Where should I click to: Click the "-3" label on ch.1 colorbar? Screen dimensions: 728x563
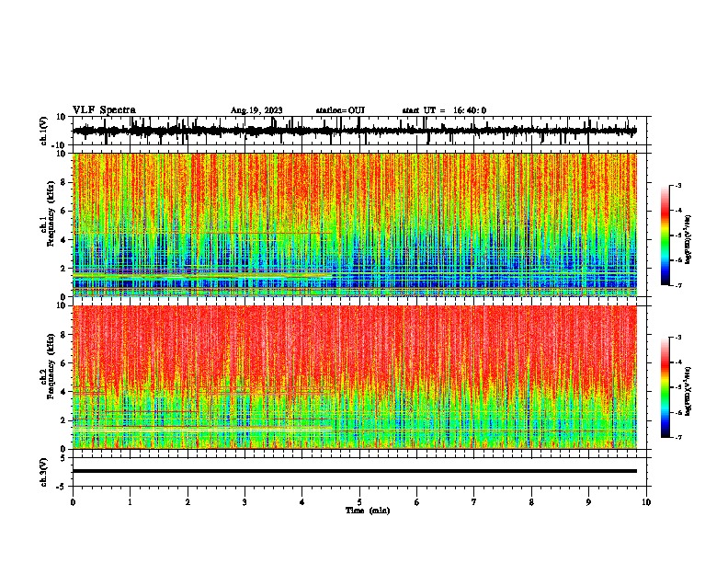pos(678,185)
